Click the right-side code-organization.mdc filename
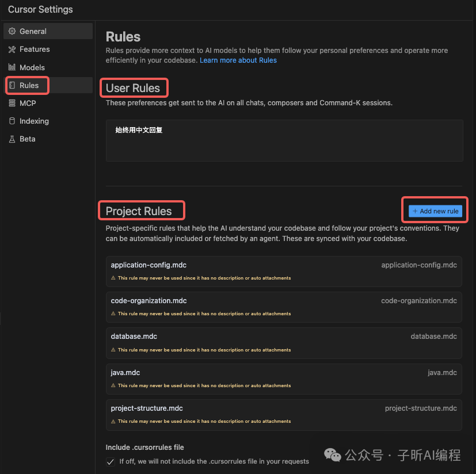The width and height of the screenshot is (476, 474). coord(419,301)
